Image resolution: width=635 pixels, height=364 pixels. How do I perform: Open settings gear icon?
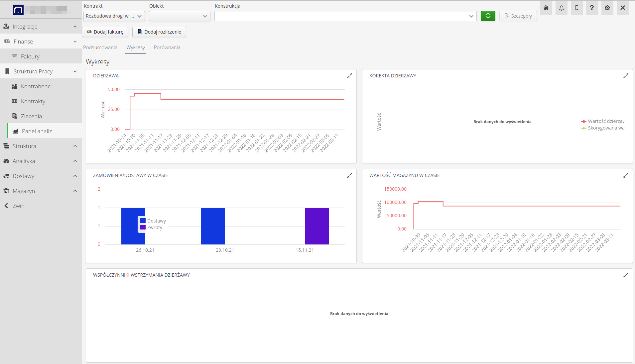607,8
